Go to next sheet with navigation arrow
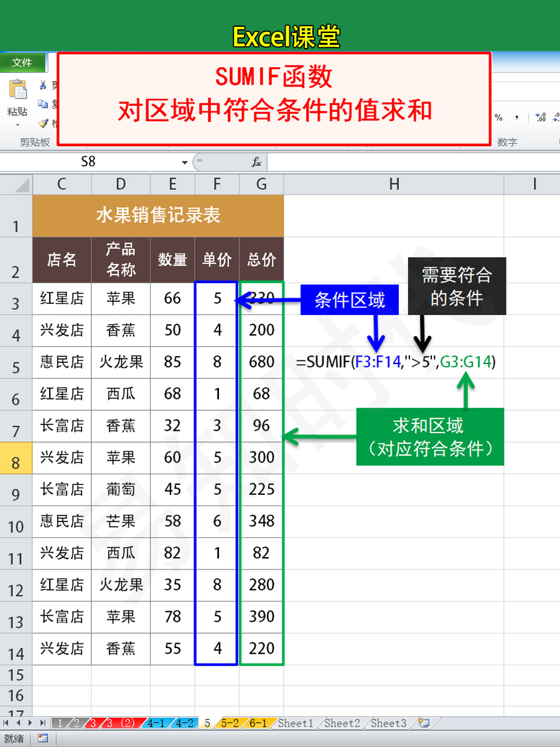This screenshot has height=747, width=560. [30, 723]
